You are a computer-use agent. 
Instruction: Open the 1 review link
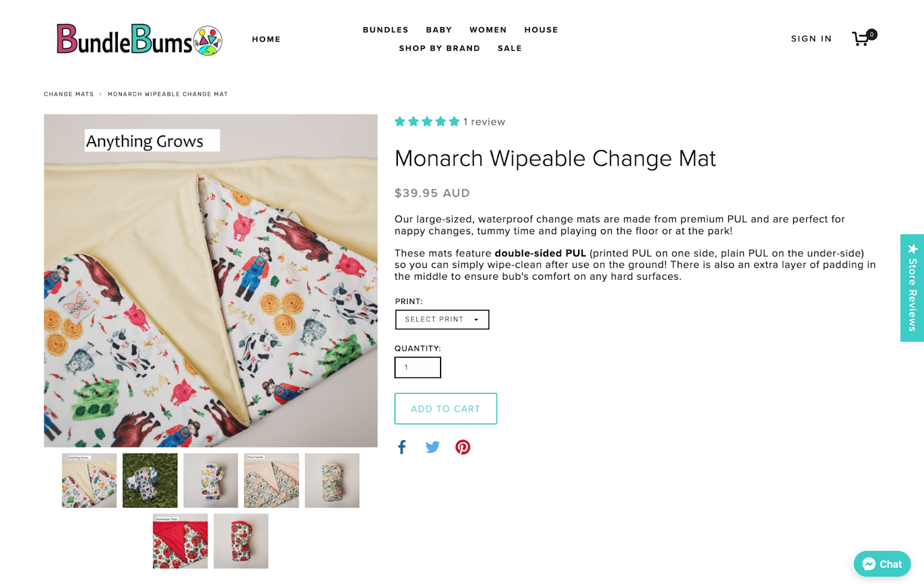pos(484,122)
